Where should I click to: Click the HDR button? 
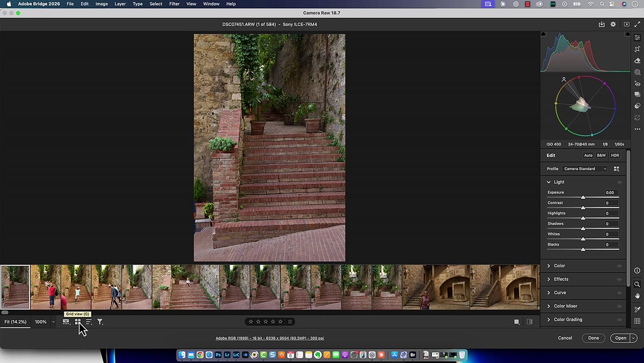point(615,155)
